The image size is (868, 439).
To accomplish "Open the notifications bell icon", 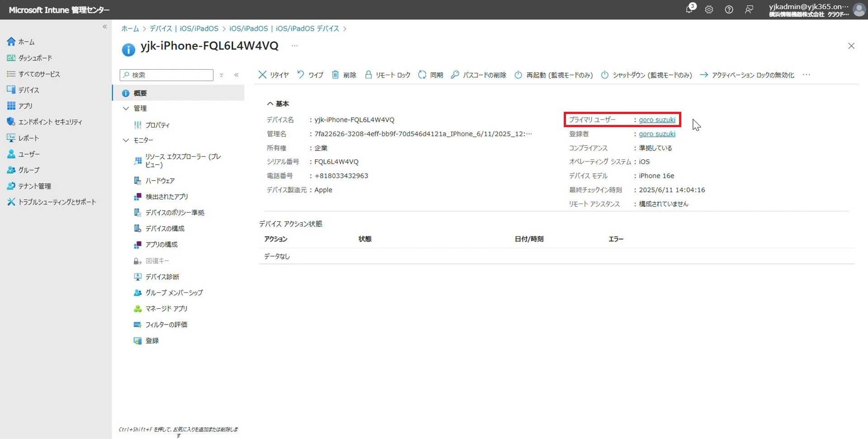I will 689,9.
